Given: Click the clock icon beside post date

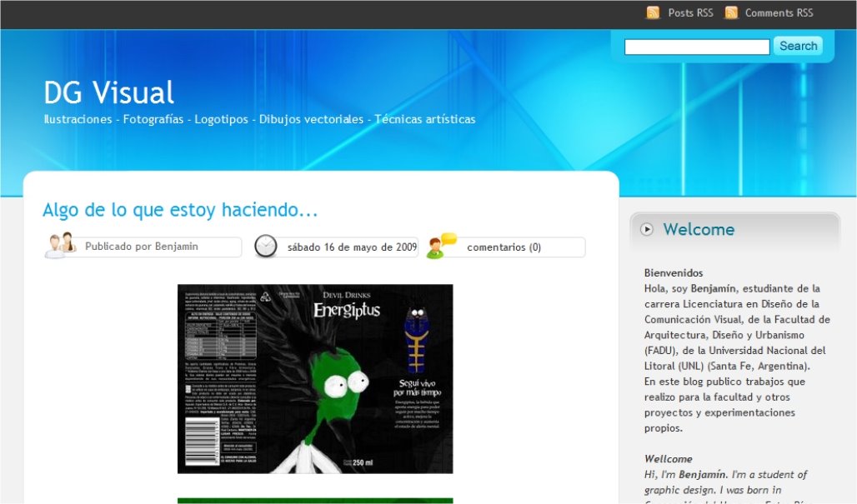Looking at the screenshot, I should pos(266,246).
